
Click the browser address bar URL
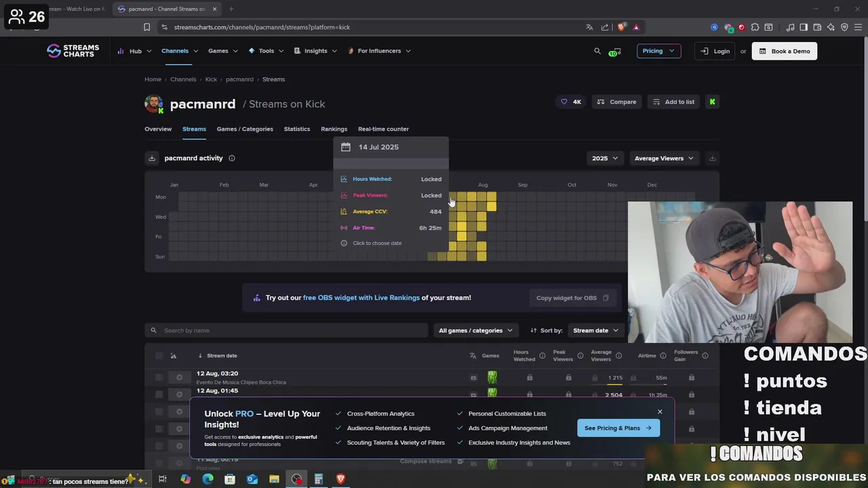point(262,27)
